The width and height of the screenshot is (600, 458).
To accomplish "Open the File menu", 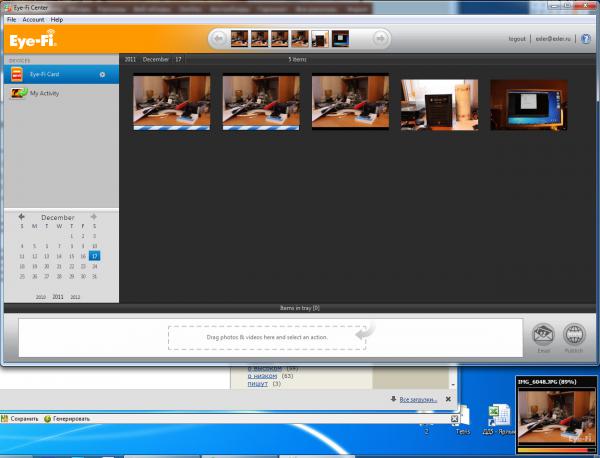I will (x=11, y=20).
